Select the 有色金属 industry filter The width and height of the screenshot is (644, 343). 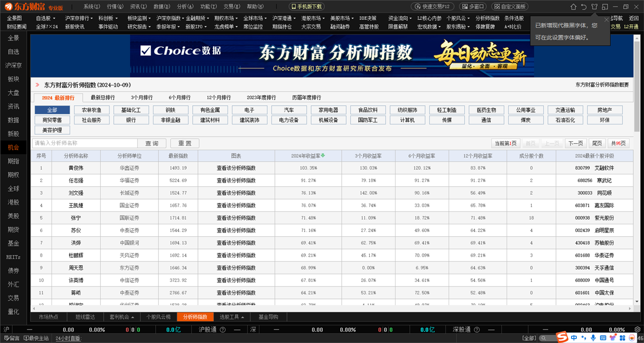pos(210,110)
